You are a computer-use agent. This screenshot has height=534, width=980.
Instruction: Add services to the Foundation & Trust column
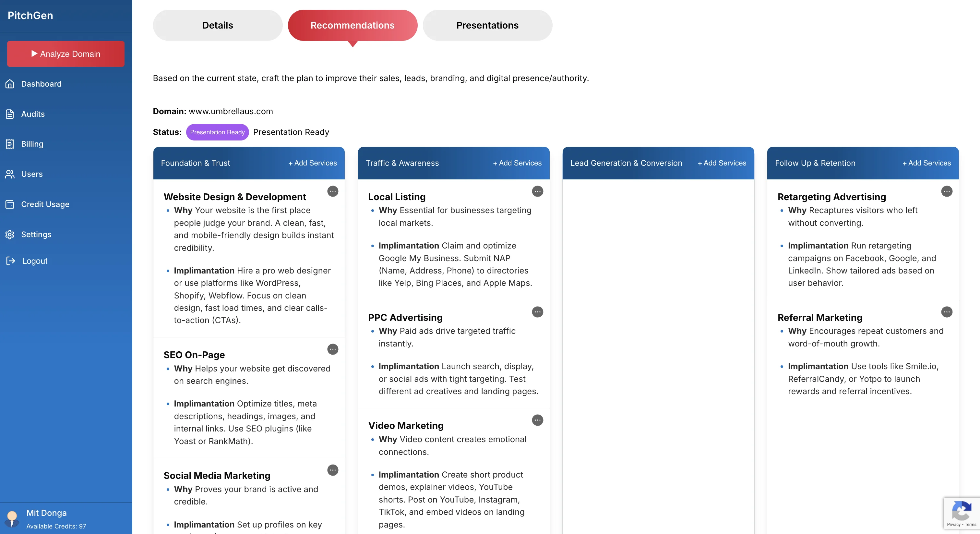click(x=312, y=163)
